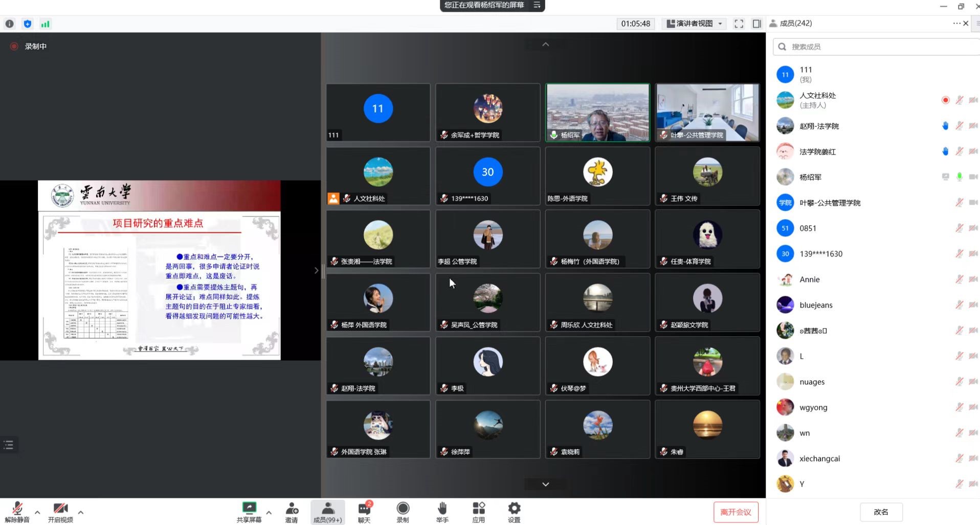The image size is (980, 525).
Task: Open the screen viewing options menu at top
Action: [x=537, y=5]
